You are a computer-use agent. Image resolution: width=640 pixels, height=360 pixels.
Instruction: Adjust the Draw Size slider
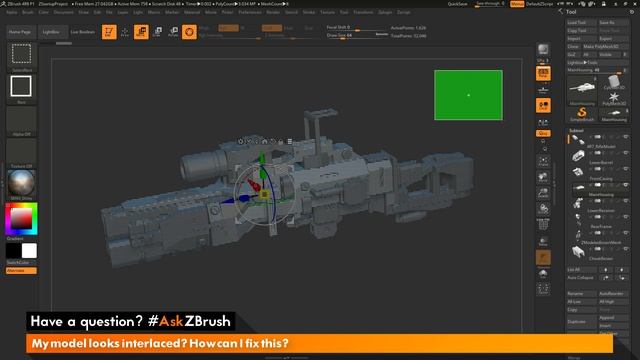pyautogui.click(x=357, y=36)
